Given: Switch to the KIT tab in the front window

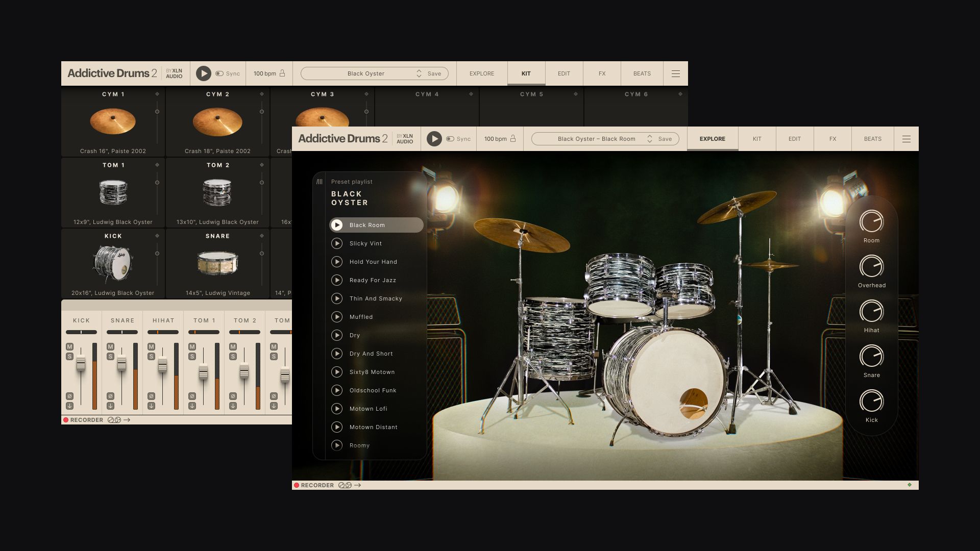Looking at the screenshot, I should point(757,139).
